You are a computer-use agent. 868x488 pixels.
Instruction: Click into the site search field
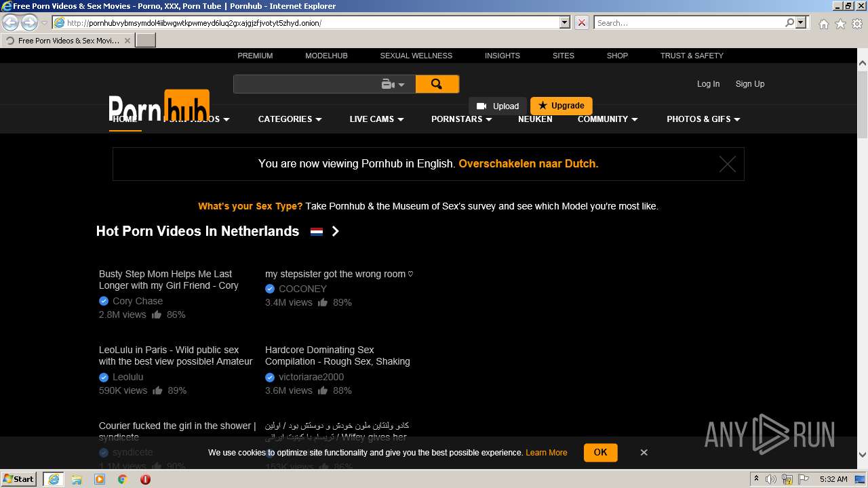pos(305,84)
